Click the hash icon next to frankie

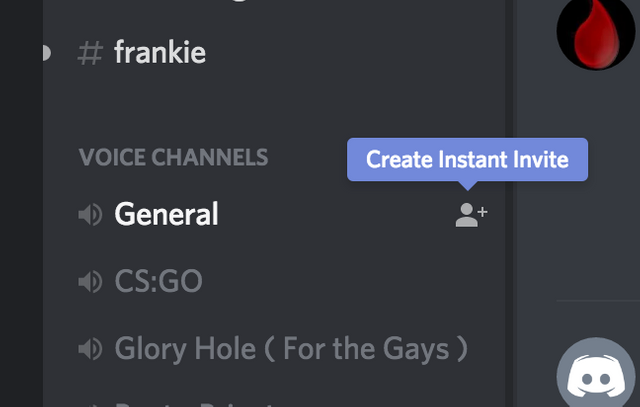coord(90,52)
